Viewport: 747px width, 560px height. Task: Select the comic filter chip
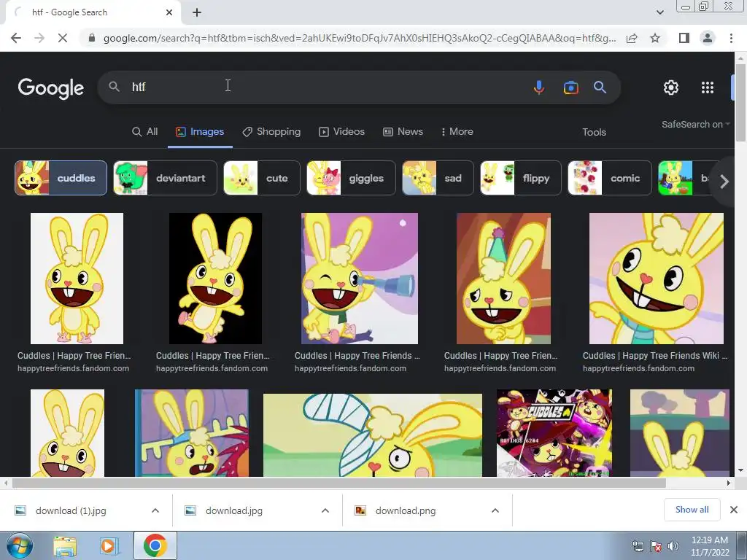(610, 178)
